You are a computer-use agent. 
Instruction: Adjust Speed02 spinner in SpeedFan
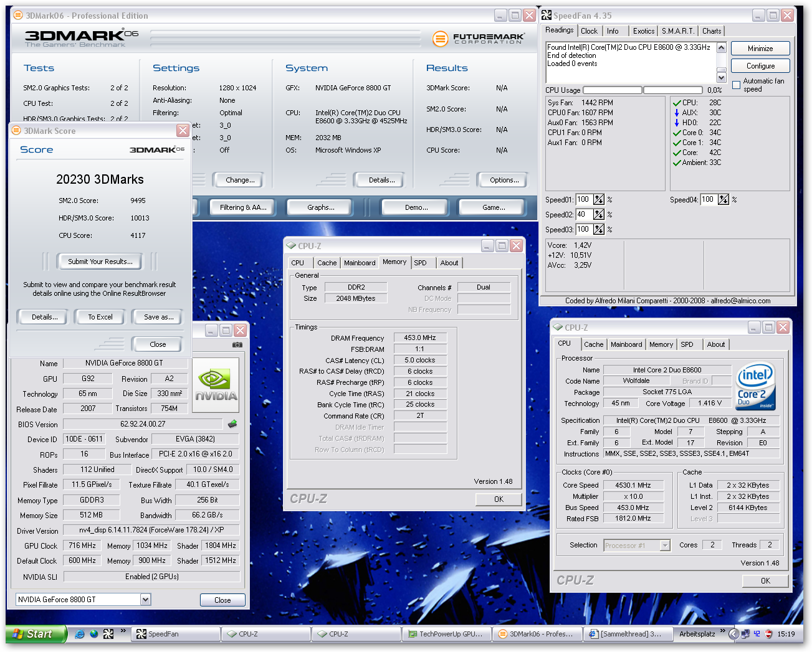coord(599,214)
